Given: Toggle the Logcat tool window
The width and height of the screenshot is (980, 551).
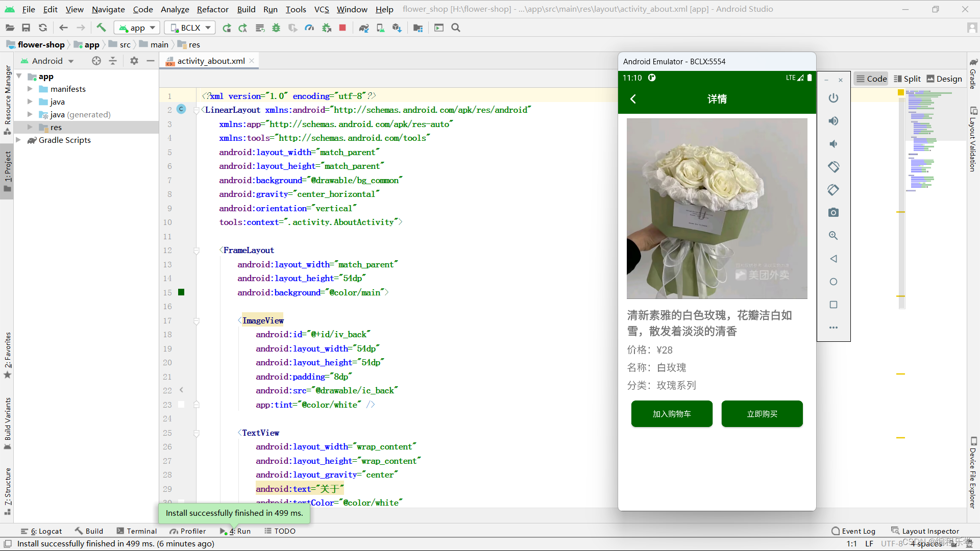Looking at the screenshot, I should (41, 531).
